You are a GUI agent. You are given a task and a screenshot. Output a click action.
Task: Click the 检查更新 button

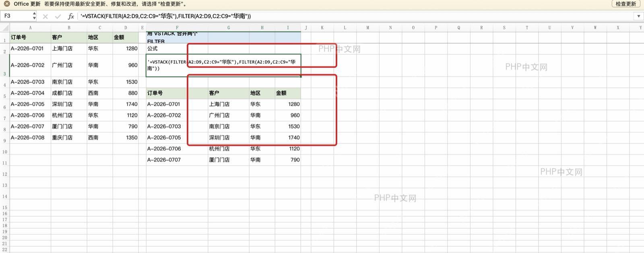pos(626,4)
